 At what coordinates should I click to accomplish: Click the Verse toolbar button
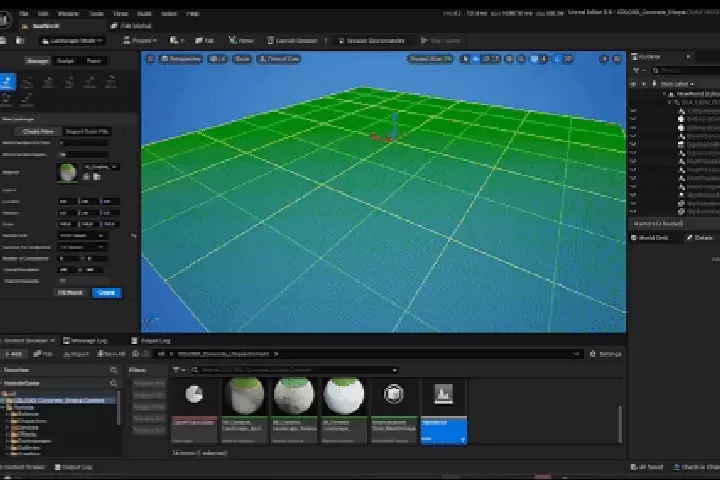[242, 40]
